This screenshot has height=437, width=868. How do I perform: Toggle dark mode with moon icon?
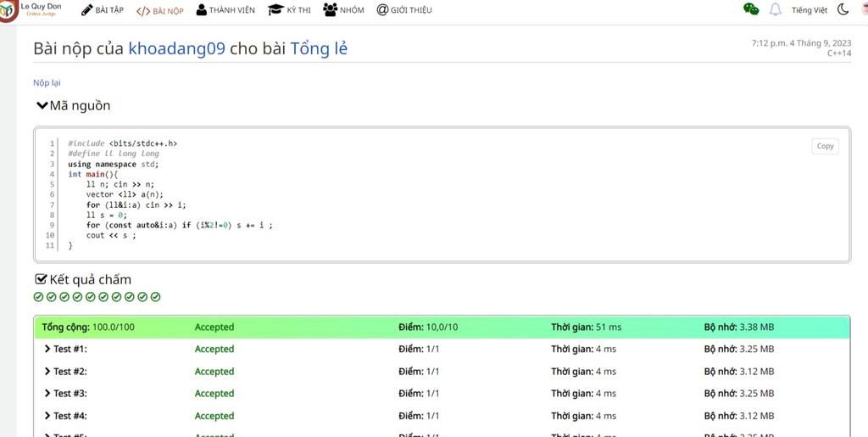(843, 9)
